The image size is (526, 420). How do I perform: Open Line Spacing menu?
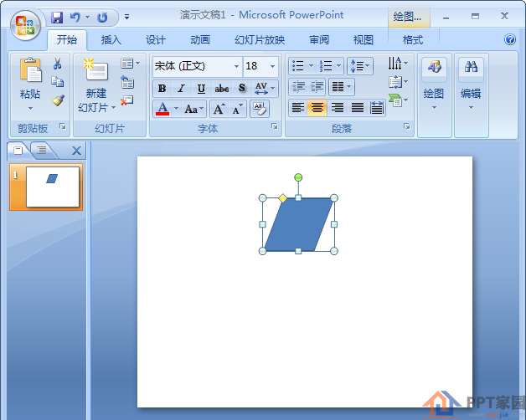click(360, 66)
